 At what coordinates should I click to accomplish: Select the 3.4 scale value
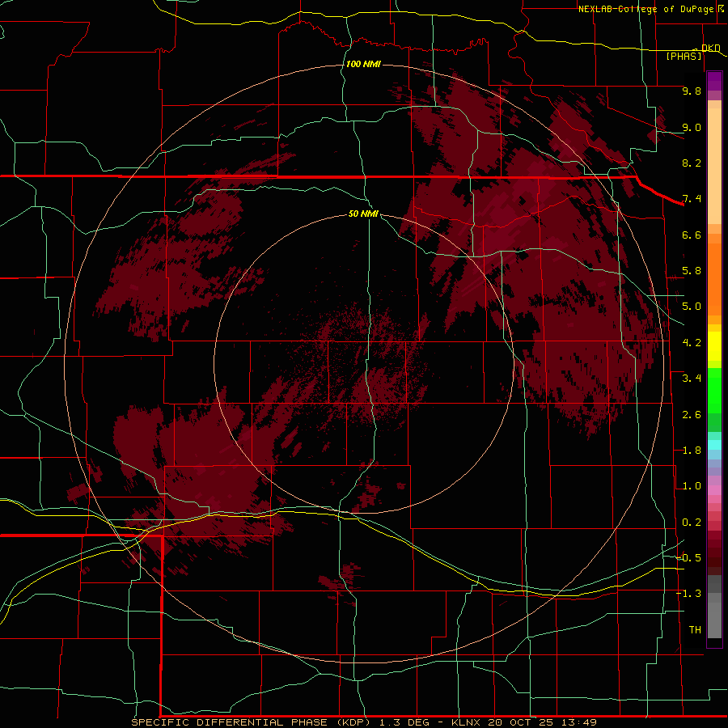(692, 379)
